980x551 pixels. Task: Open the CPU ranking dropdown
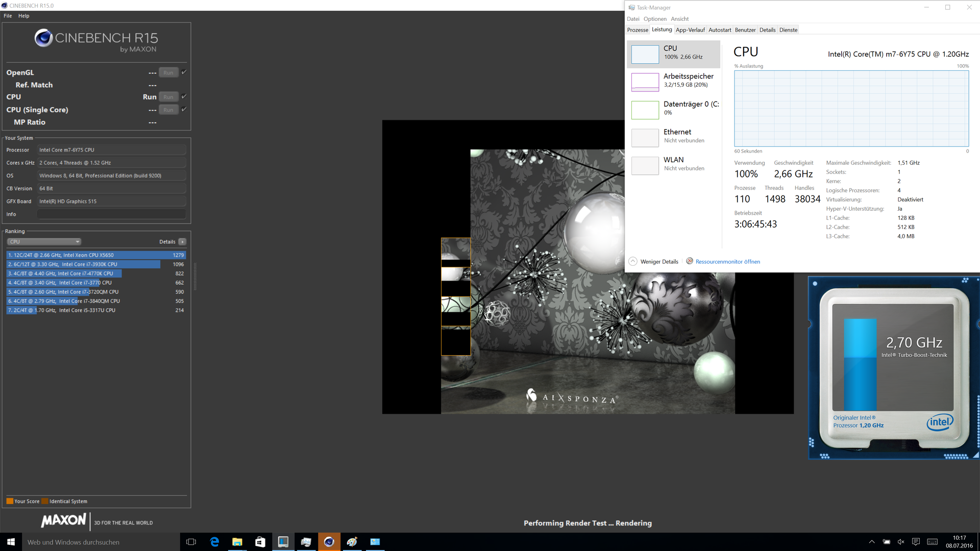[44, 242]
